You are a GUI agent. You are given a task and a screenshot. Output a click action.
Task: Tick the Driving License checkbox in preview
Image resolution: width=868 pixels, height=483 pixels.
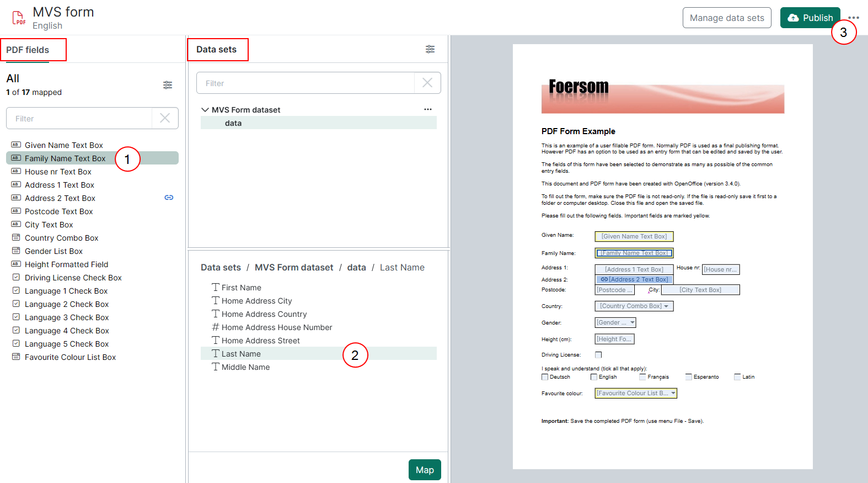pos(598,355)
